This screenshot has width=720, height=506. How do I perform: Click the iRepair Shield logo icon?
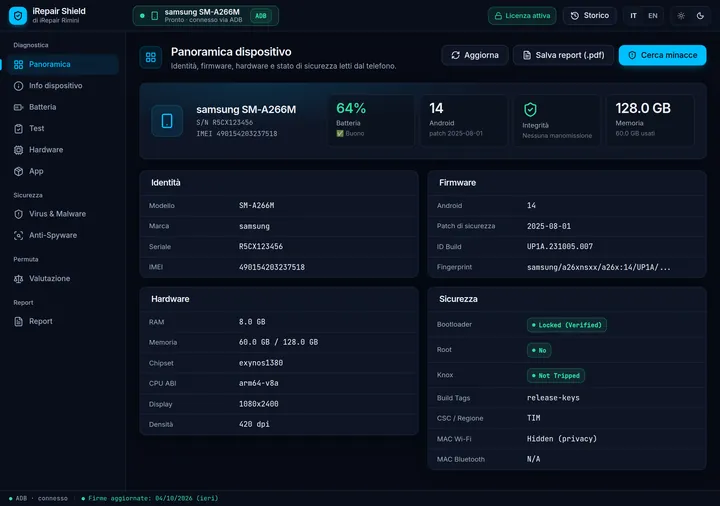click(x=18, y=16)
